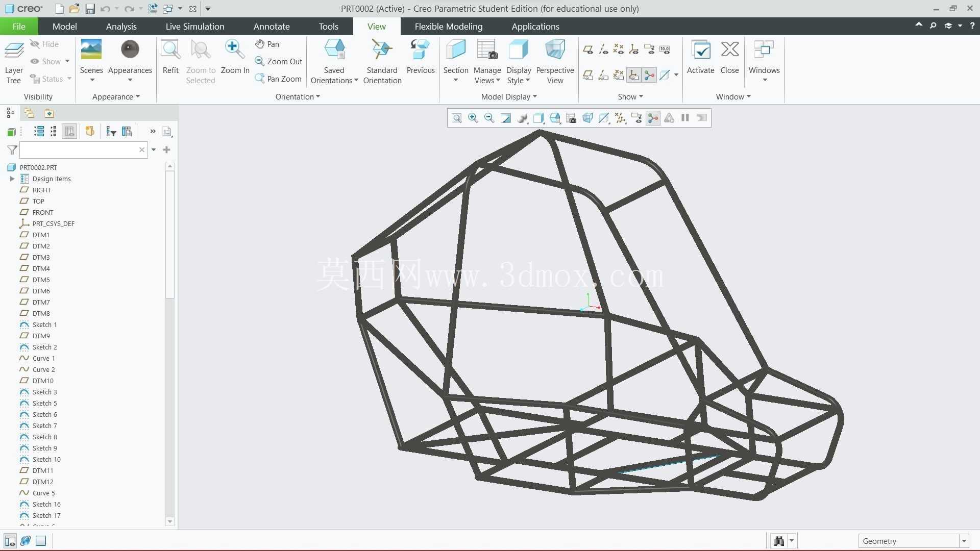Image resolution: width=980 pixels, height=551 pixels.
Task: Expand the Design Items node
Action: (12, 179)
